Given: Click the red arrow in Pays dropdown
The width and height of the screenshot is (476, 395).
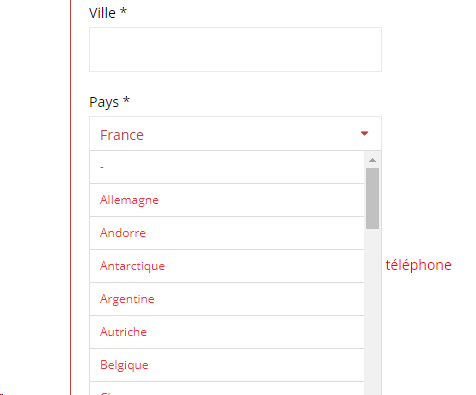Looking at the screenshot, I should coord(364,134).
